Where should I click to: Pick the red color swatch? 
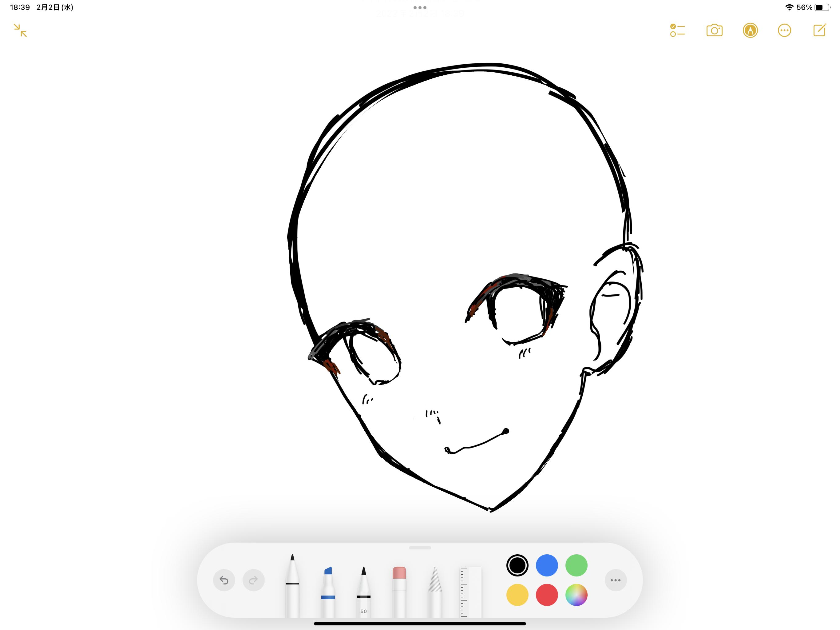pos(547,595)
